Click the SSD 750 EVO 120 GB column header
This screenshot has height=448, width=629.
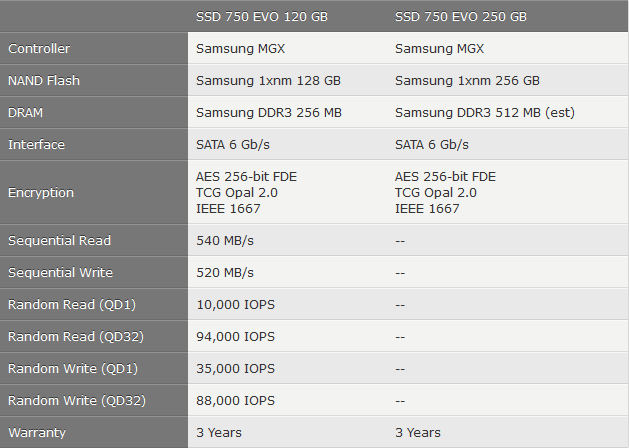(262, 16)
